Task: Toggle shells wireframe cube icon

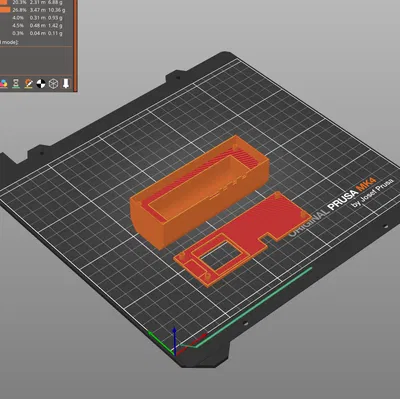Action: pos(53,83)
